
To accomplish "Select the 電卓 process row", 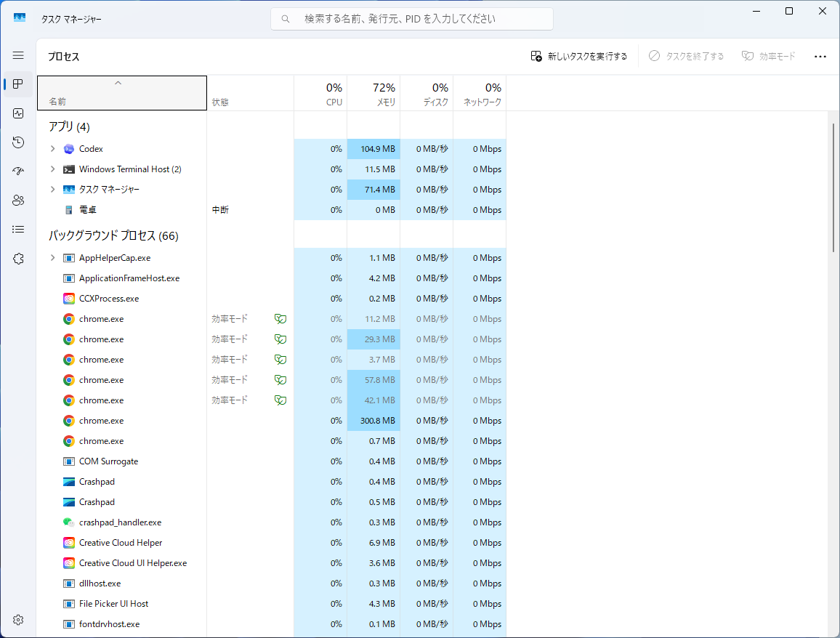I will tap(272, 210).
